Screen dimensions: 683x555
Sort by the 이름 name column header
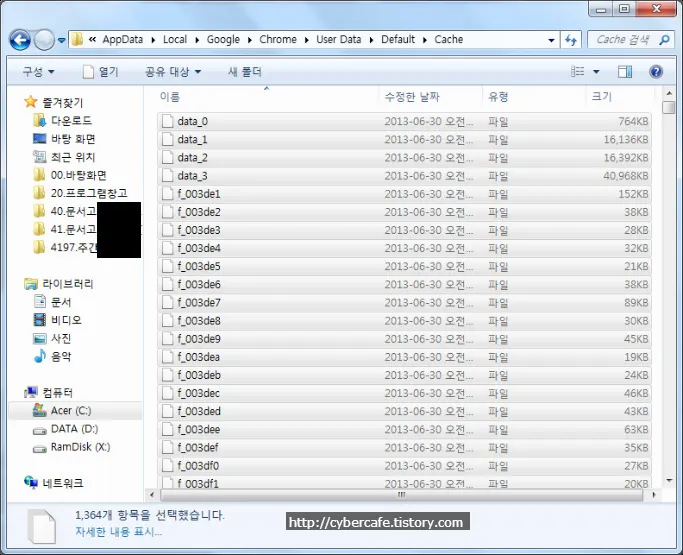267,96
